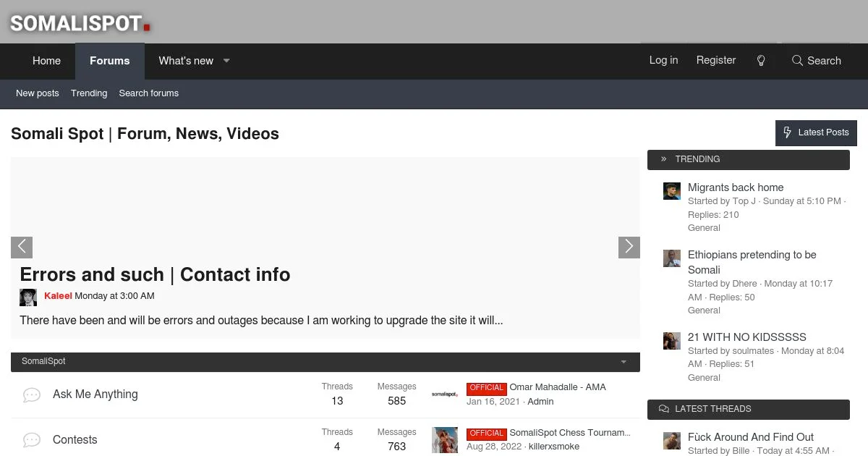
Task: Click SomaliSpot avatar on Omar Mahadalle row
Action: pos(445,394)
